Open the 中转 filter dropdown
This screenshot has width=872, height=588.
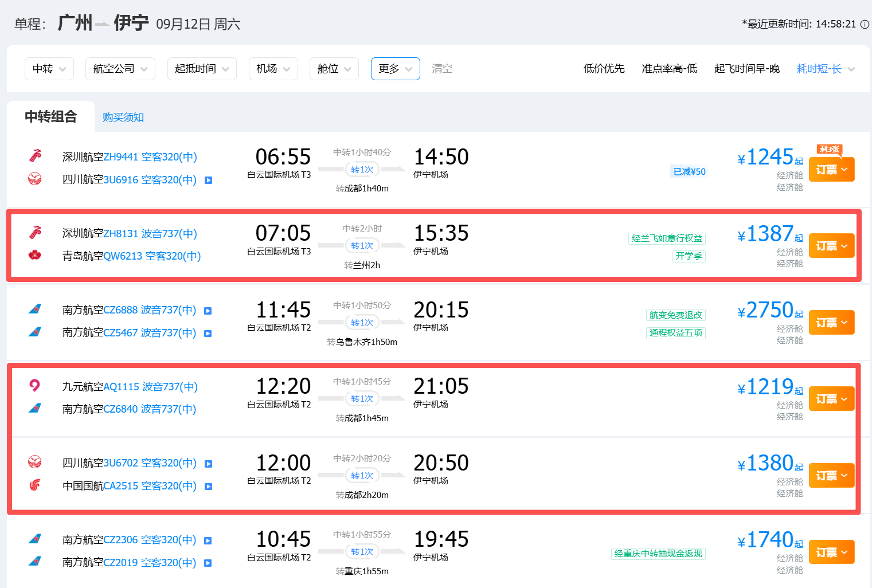coord(49,69)
